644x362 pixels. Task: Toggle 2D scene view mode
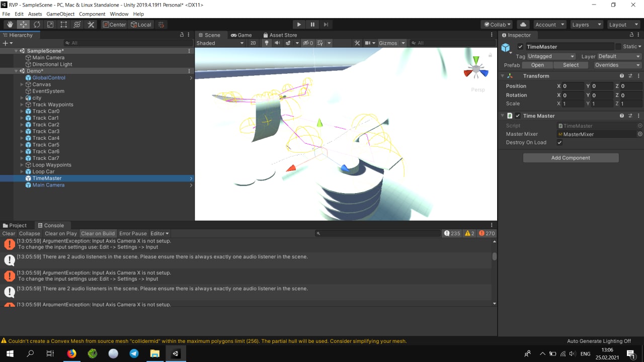click(253, 43)
